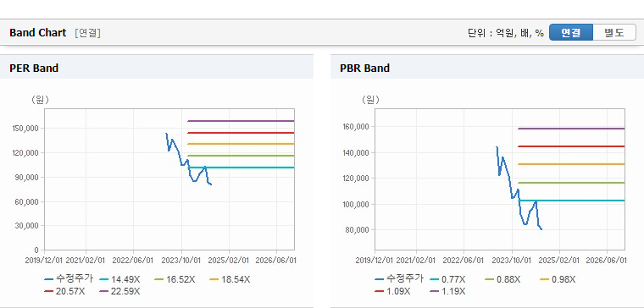Click 2022/06/01 date label under PBR chart

click(464, 261)
